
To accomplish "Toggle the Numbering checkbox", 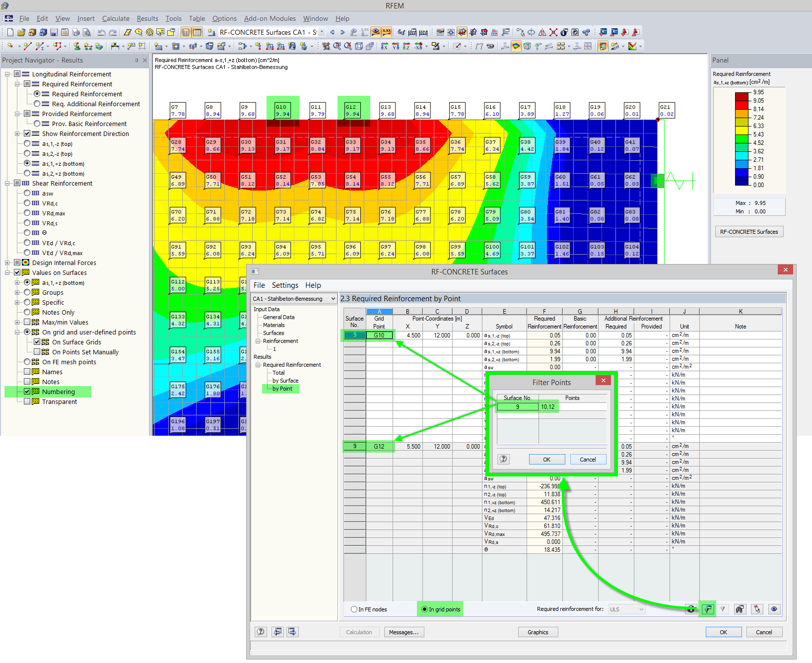I will tap(27, 392).
